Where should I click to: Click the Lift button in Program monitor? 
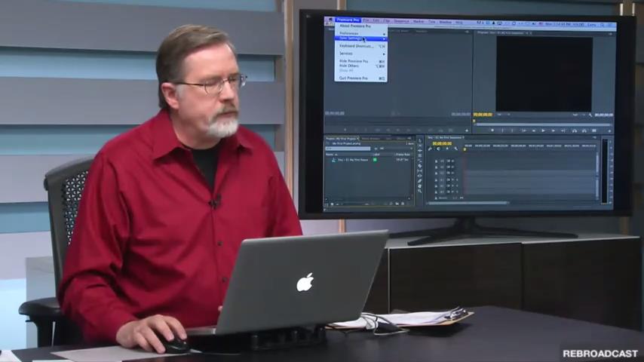[x=575, y=130]
